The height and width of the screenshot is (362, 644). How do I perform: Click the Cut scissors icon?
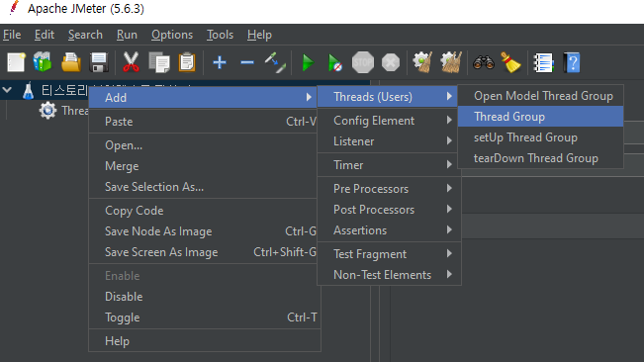coord(131,62)
